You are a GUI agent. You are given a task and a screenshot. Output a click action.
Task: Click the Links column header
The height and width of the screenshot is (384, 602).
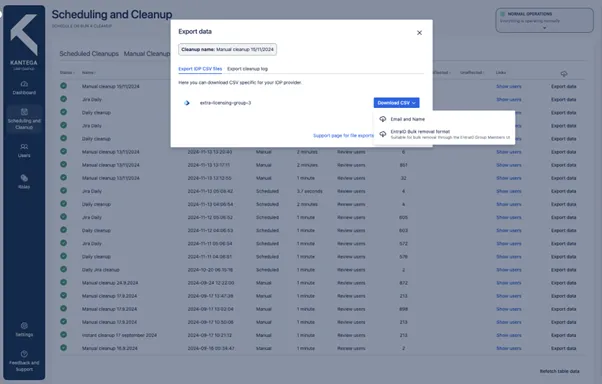point(501,73)
